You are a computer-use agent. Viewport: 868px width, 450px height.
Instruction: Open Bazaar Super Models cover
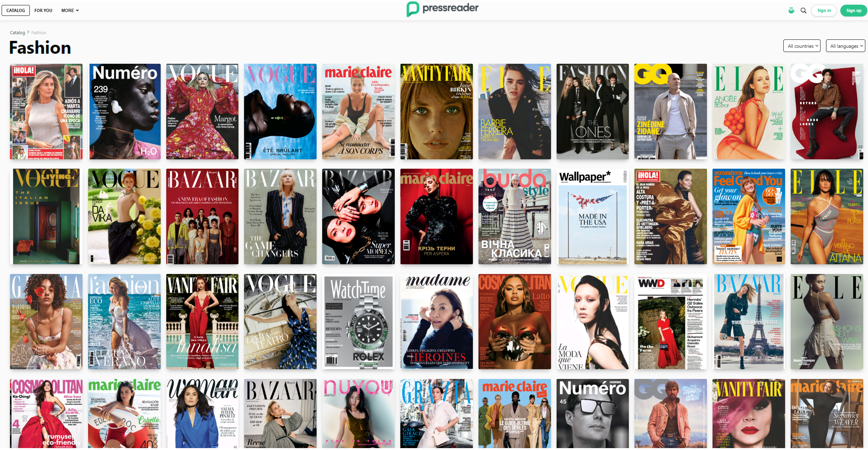pos(358,217)
